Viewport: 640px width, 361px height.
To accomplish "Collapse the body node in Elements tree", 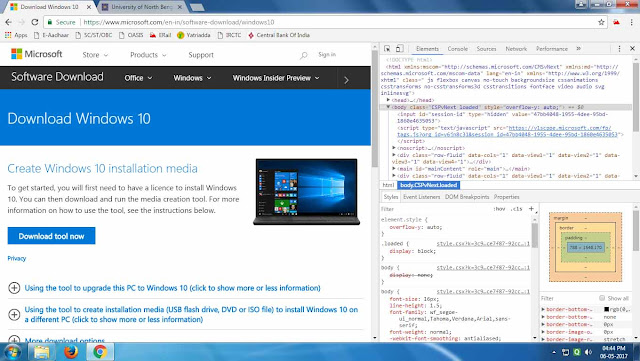I will pos(389,107).
